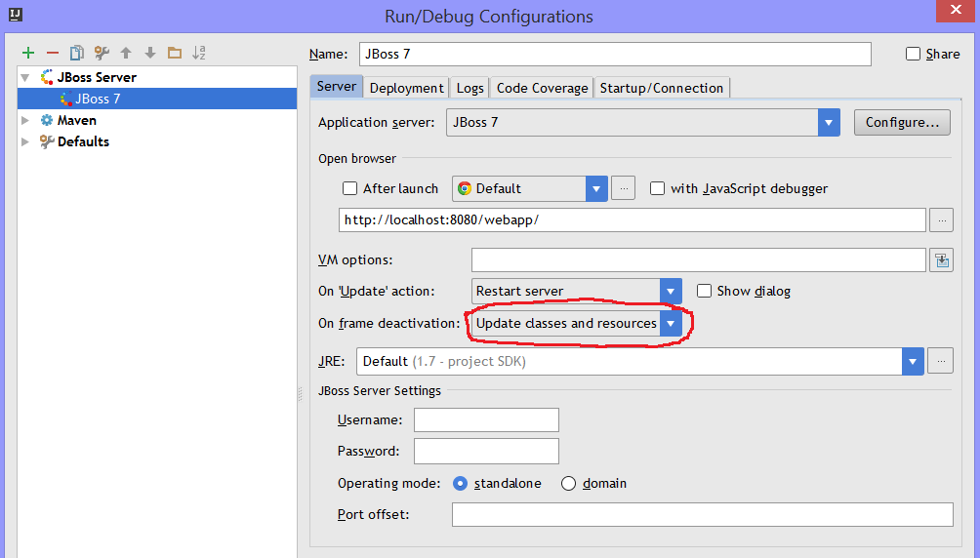980x558 pixels.
Task: Move configuration down with arrow
Action: pyautogui.click(x=150, y=53)
